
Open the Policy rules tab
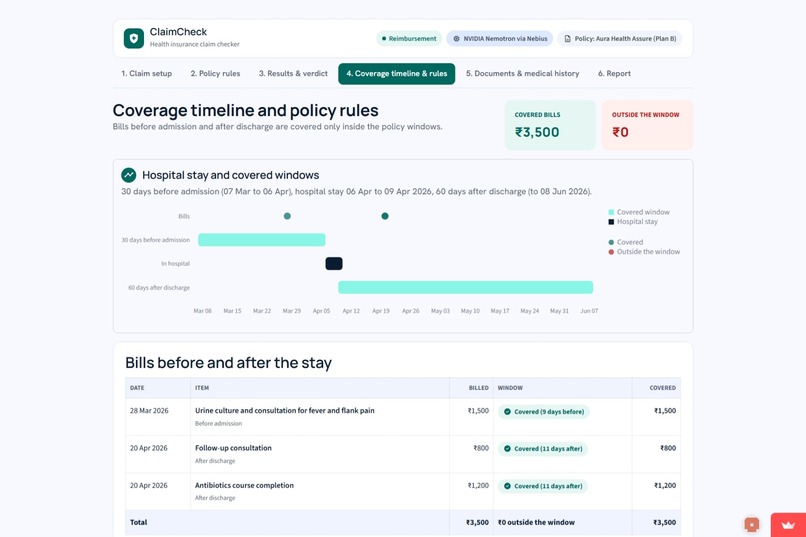click(x=215, y=73)
